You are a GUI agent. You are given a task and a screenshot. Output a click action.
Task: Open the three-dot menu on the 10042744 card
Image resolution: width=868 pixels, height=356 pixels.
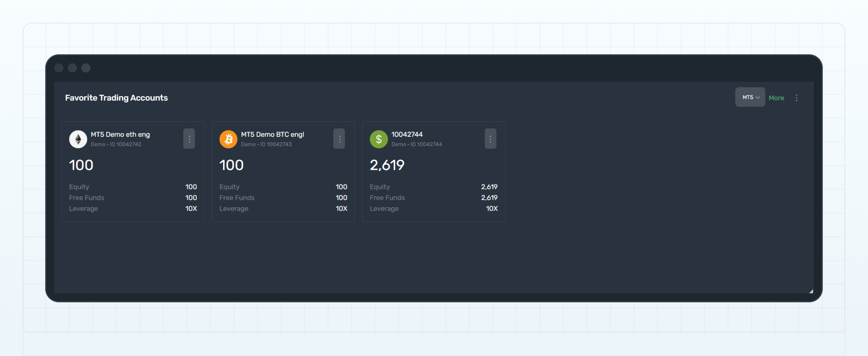coord(490,139)
